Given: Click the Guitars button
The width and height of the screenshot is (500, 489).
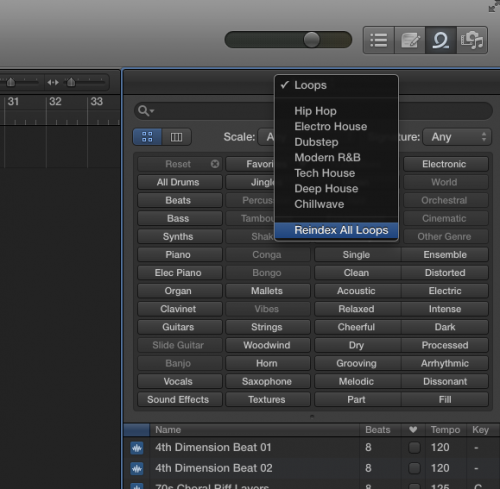Looking at the screenshot, I should [180, 327].
